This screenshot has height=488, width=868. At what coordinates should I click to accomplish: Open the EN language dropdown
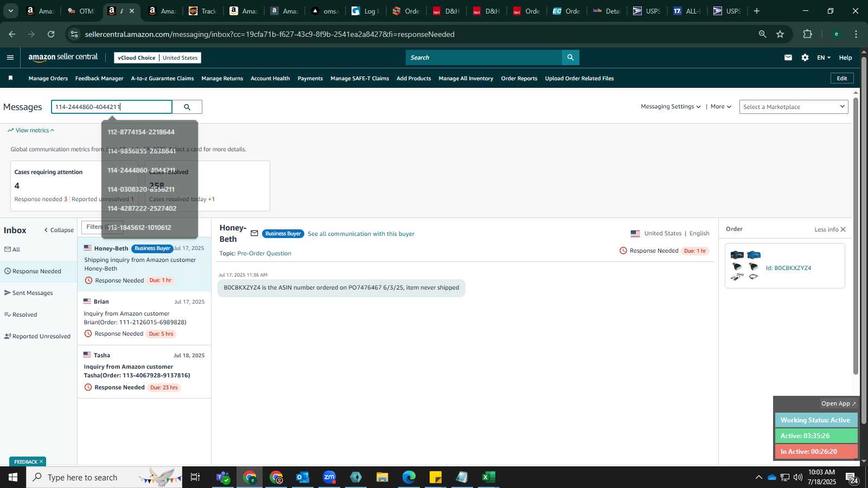[x=824, y=57]
